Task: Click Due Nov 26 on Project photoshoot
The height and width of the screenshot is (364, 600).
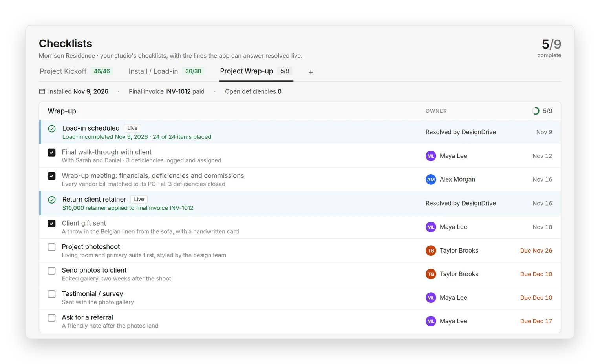Action: 536,251
